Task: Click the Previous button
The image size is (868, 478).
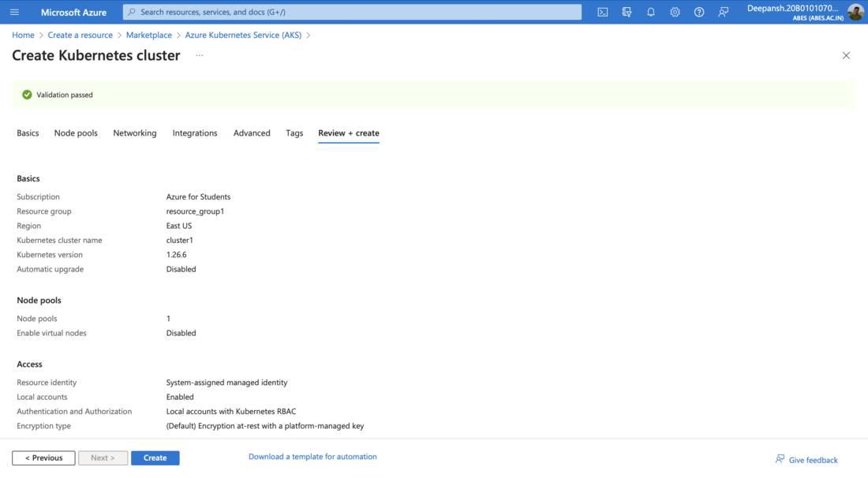Action: pos(43,457)
